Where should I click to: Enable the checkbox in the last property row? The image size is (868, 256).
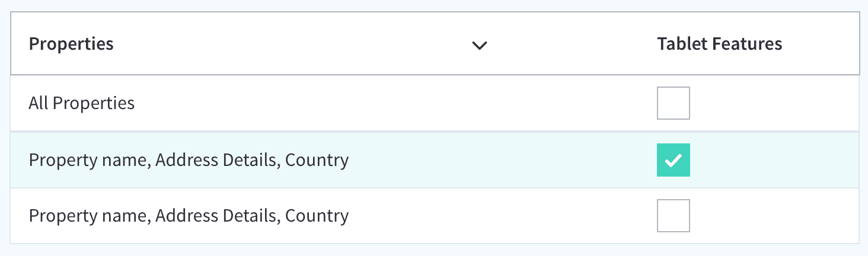coord(673,216)
